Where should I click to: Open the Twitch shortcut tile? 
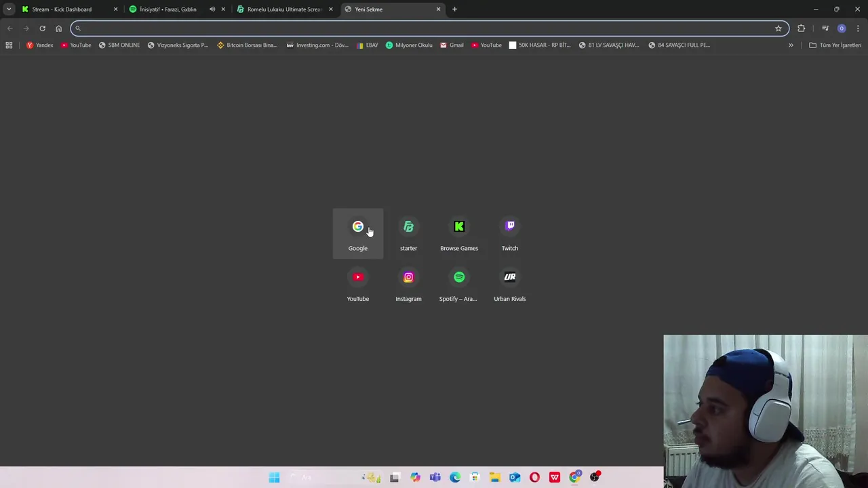tap(510, 234)
